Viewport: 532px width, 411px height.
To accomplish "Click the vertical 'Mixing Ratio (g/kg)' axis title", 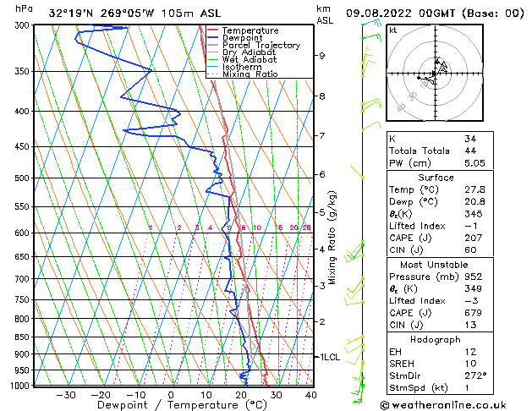I will pos(332,238).
